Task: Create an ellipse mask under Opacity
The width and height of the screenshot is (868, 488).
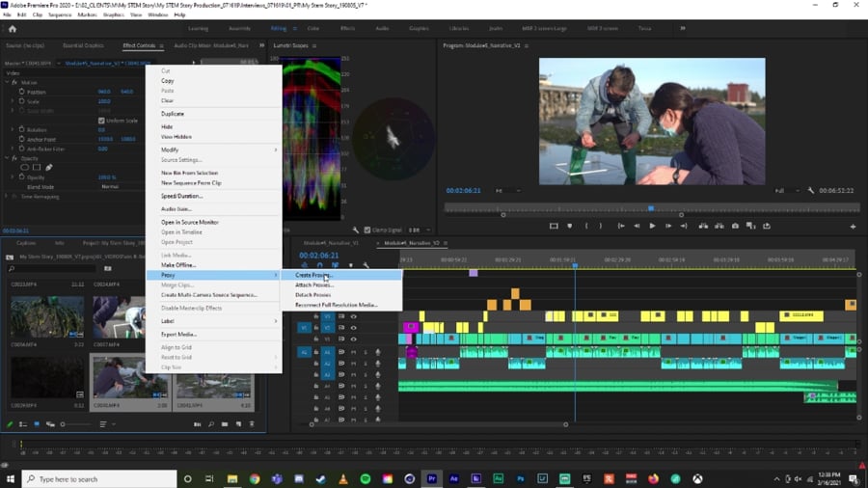Action: (24, 167)
